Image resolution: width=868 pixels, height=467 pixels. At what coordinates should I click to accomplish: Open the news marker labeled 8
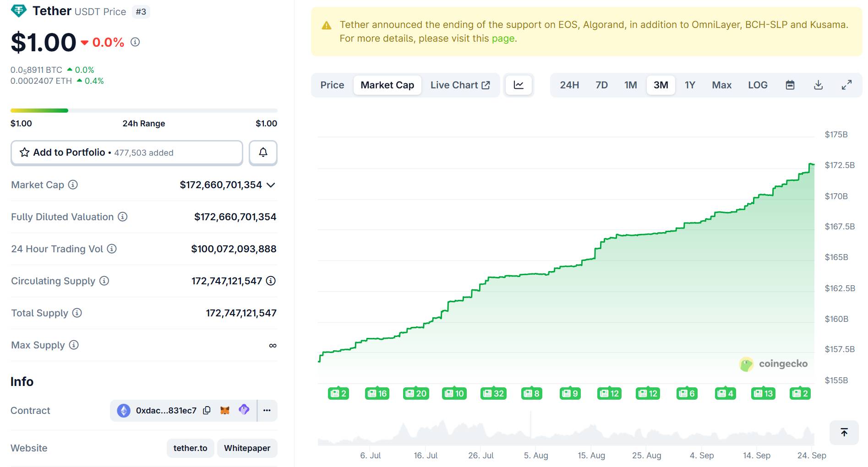[532, 393]
